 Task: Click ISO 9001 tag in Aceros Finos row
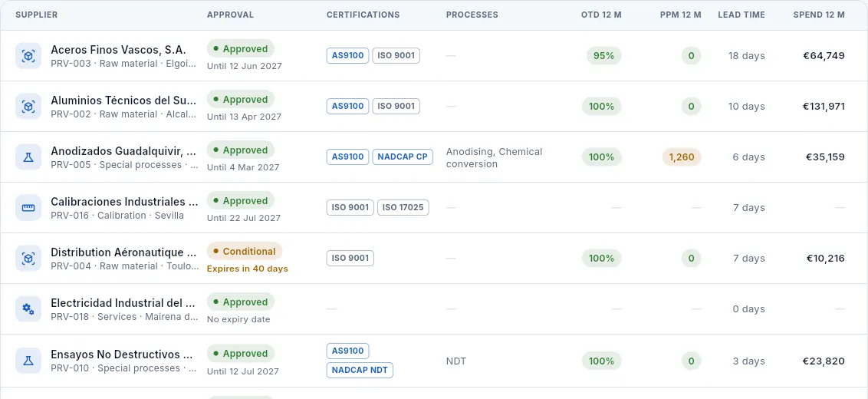[396, 55]
